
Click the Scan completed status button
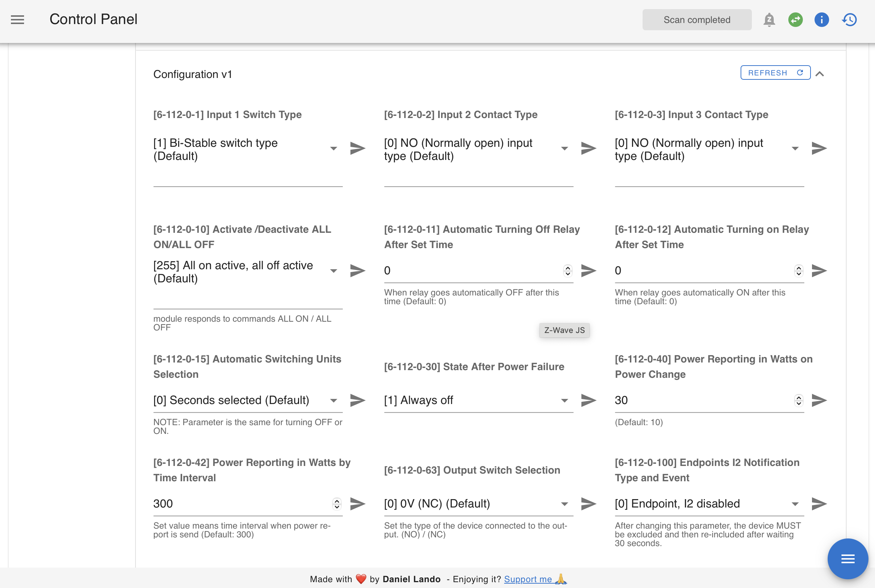pyautogui.click(x=697, y=20)
